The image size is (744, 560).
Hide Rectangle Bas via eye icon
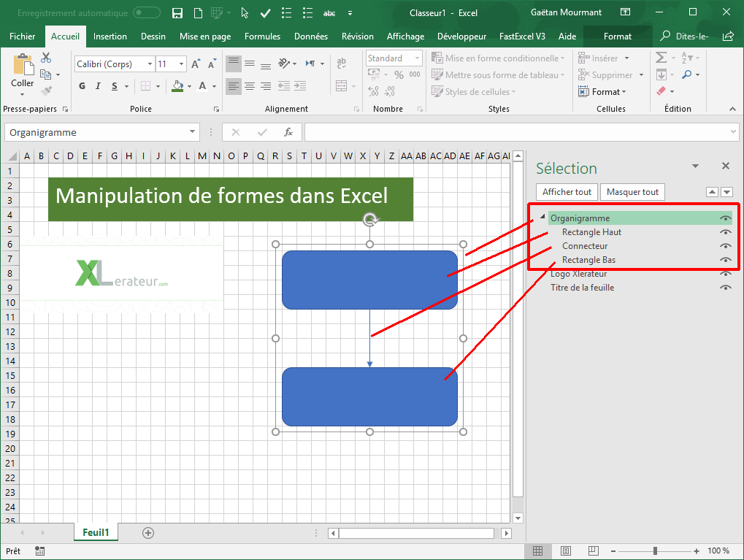pyautogui.click(x=725, y=260)
